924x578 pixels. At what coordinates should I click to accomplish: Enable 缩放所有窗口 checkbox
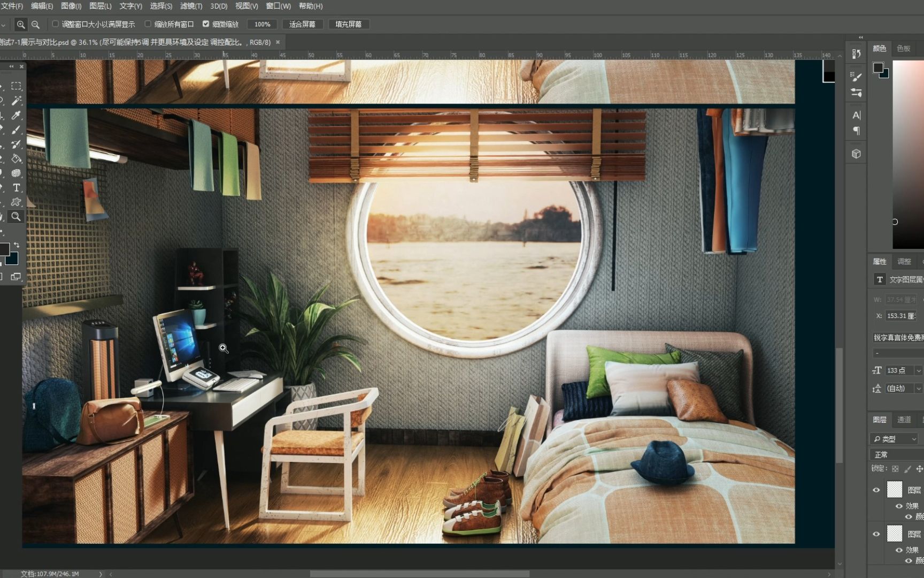(148, 24)
